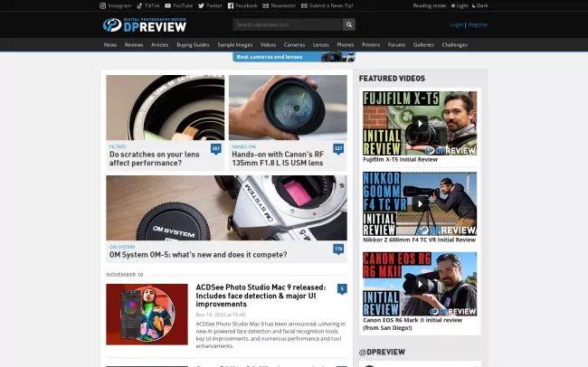Viewport: 588px width, 367px height.
Task: Open the Printers menu
Action: point(371,44)
